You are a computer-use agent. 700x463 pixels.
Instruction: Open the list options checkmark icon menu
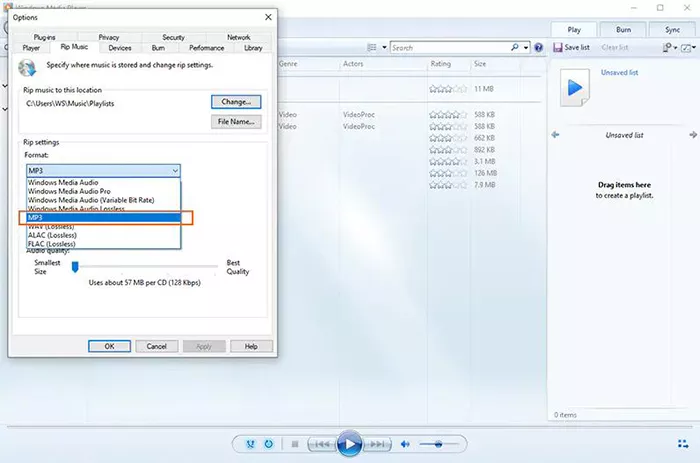688,47
